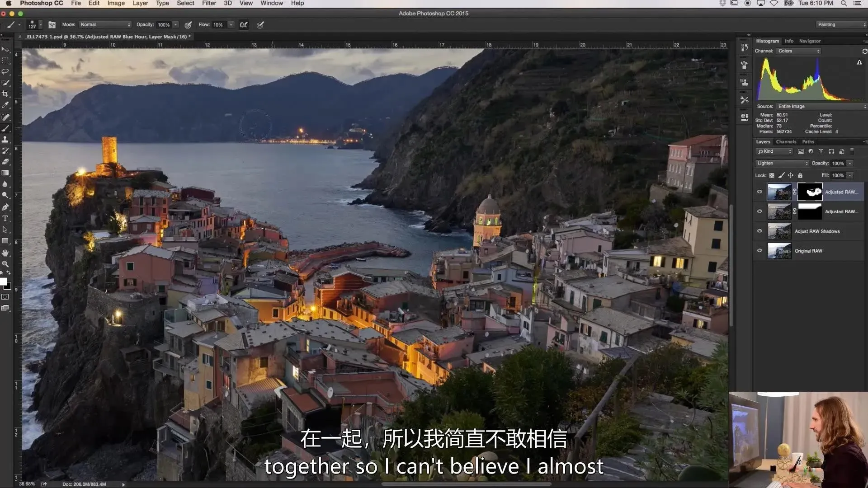Open the Lighten blend mode dropdown
868x488 pixels.
(x=782, y=163)
